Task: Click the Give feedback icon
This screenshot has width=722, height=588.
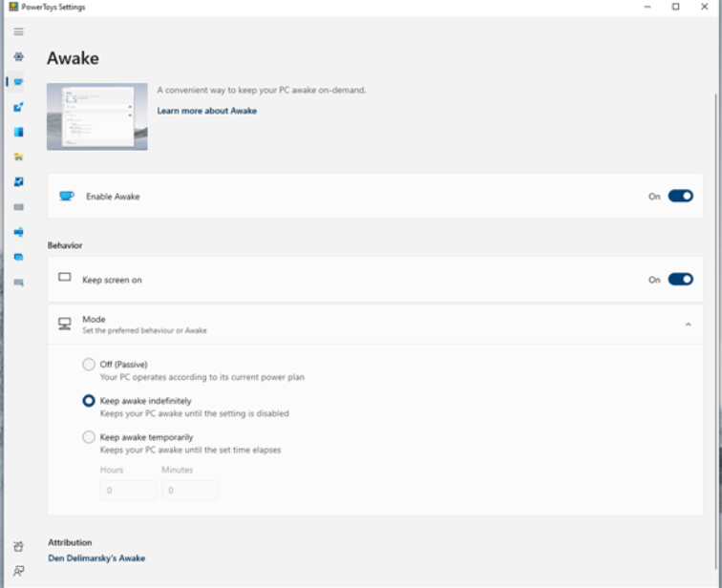Action: tap(18, 571)
